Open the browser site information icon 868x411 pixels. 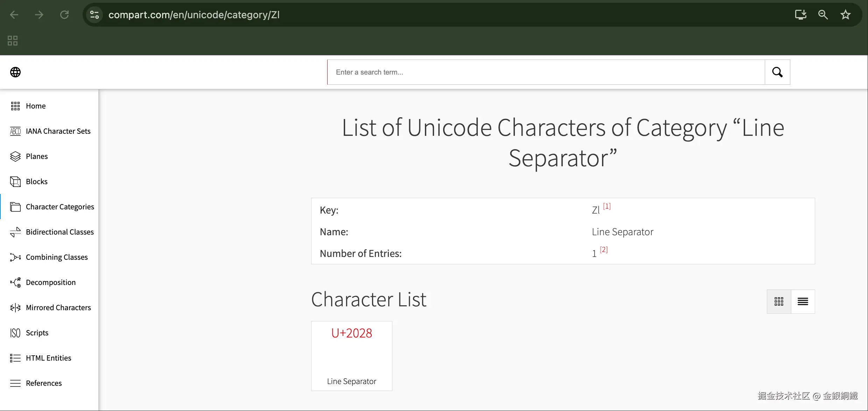[94, 15]
